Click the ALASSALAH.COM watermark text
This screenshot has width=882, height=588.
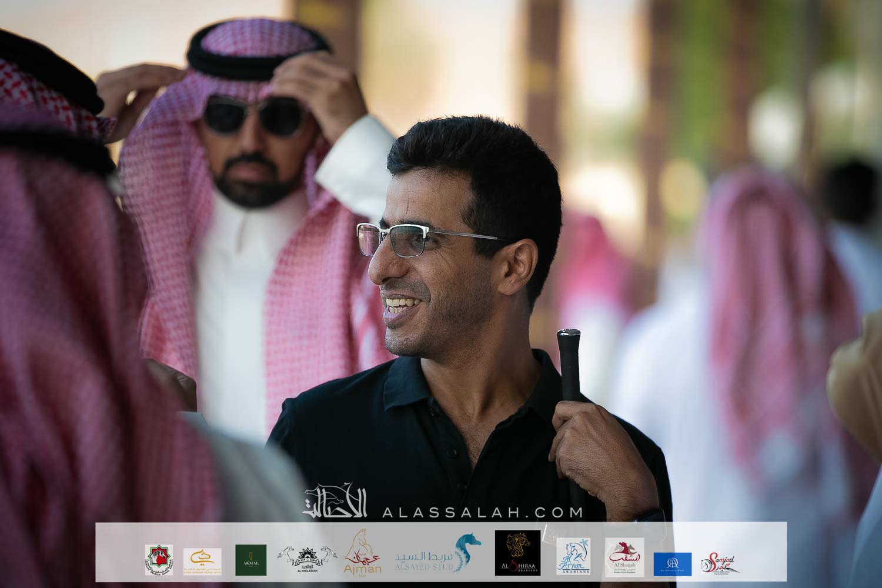click(x=482, y=512)
